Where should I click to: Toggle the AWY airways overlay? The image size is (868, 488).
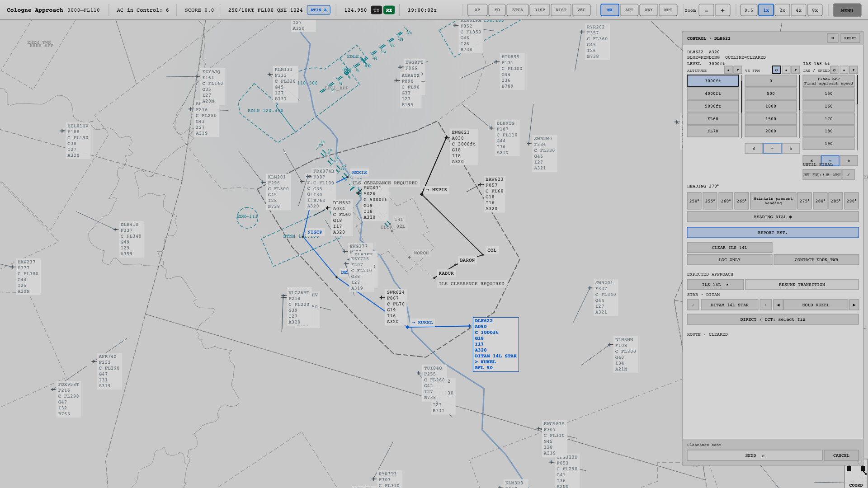pos(649,10)
